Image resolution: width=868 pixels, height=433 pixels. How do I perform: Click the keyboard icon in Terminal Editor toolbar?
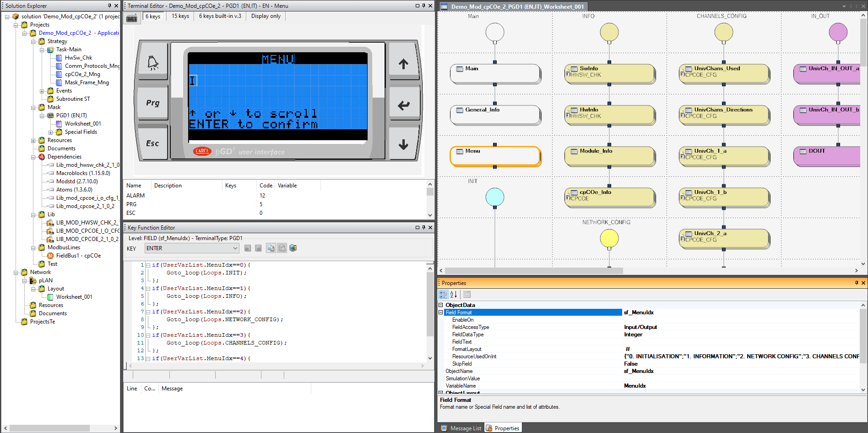[132, 18]
